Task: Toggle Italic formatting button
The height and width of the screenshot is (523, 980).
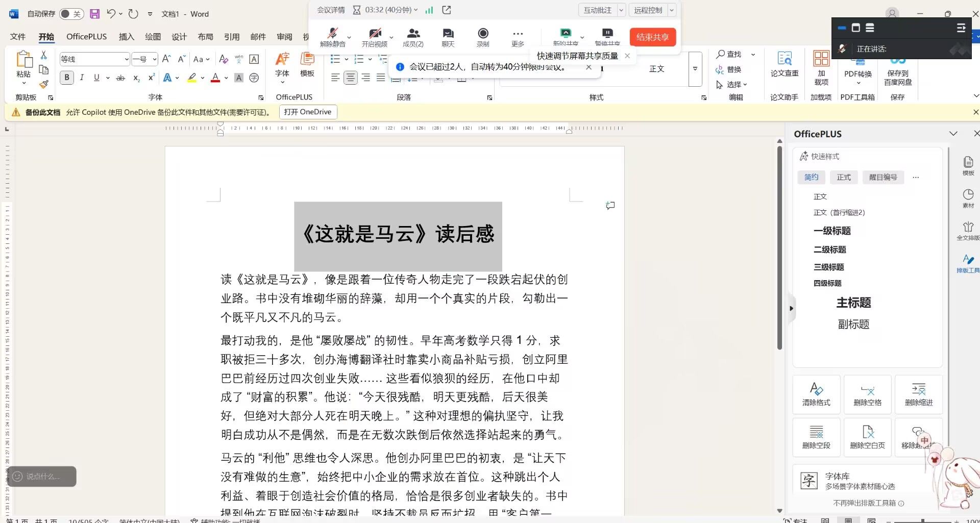Action: (82, 78)
